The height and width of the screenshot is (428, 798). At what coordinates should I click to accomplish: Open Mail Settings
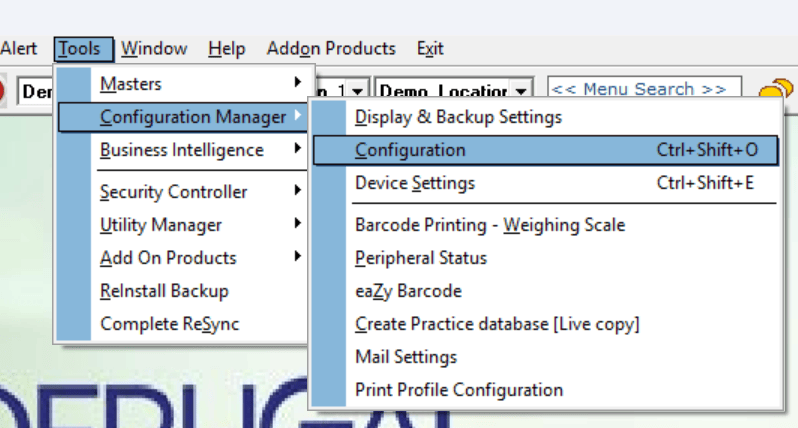coord(406,357)
